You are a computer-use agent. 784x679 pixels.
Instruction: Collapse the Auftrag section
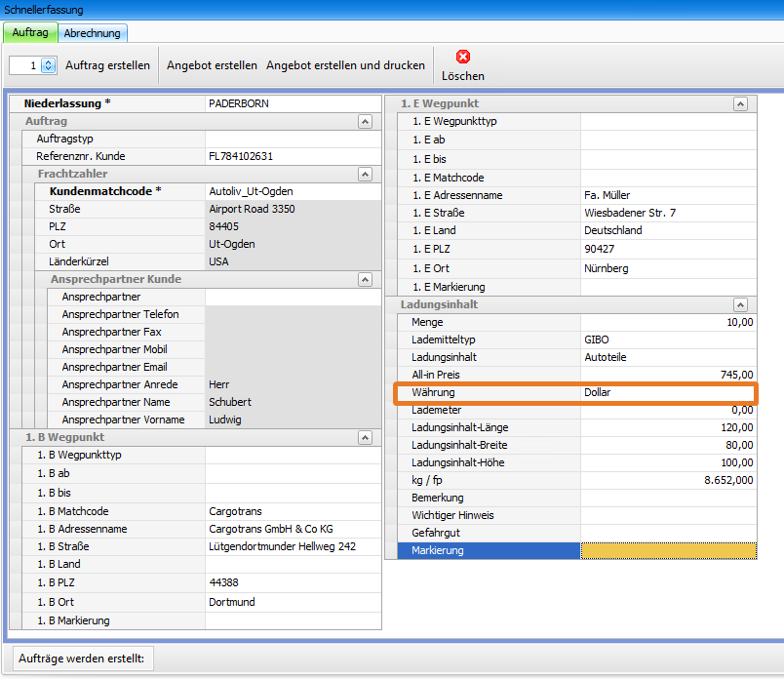click(x=365, y=121)
